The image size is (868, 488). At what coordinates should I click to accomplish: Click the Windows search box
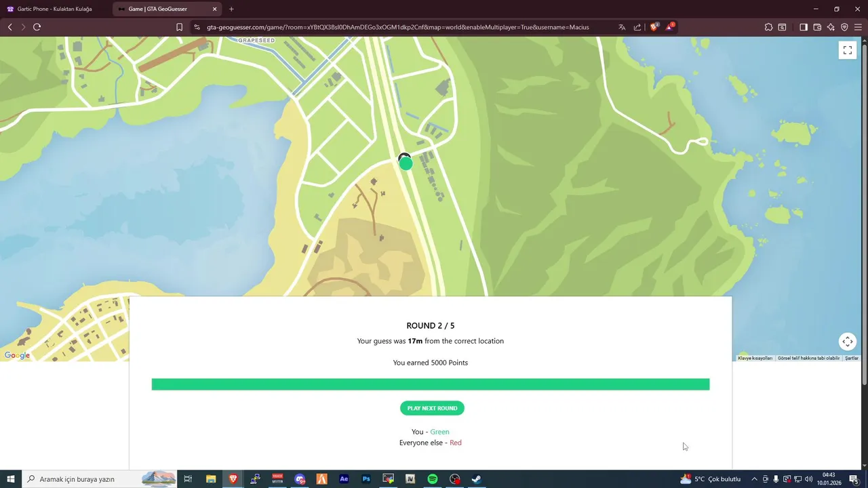point(100,479)
